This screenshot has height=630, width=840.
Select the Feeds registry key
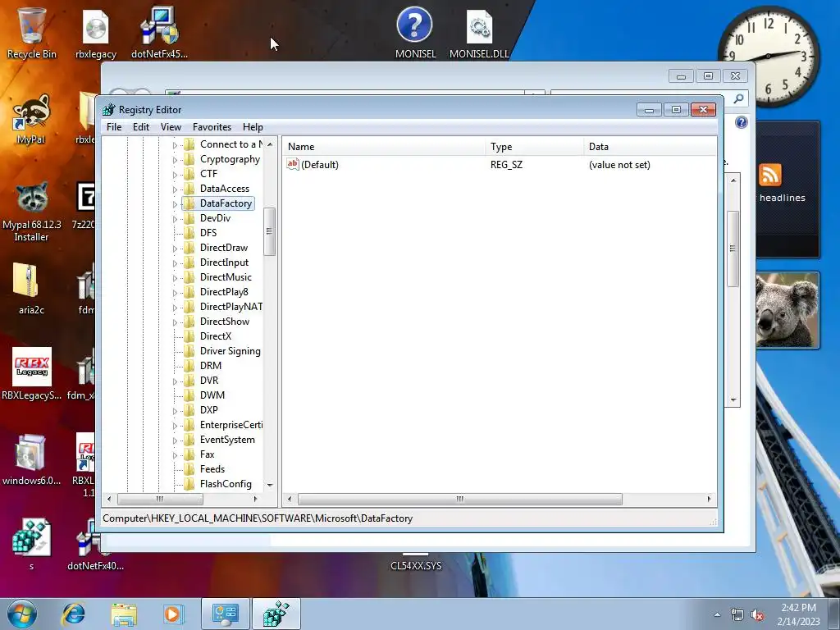(x=212, y=469)
